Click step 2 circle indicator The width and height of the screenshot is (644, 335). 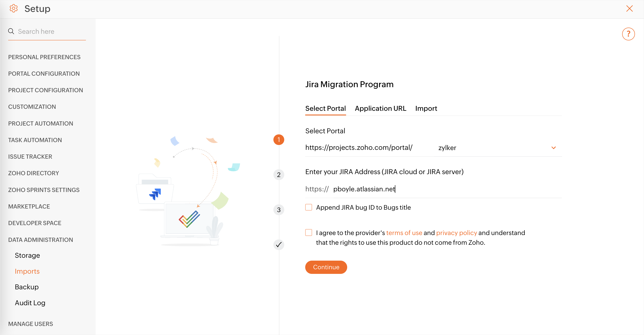(x=278, y=175)
